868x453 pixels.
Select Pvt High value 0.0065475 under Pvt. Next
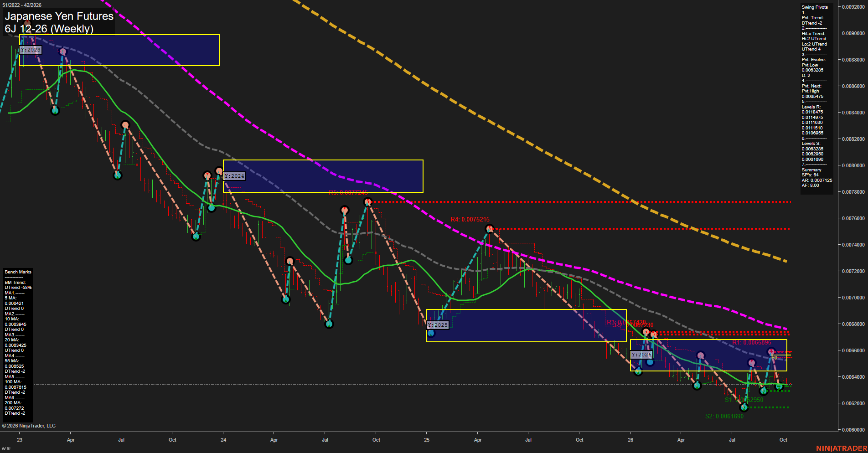pos(812,97)
